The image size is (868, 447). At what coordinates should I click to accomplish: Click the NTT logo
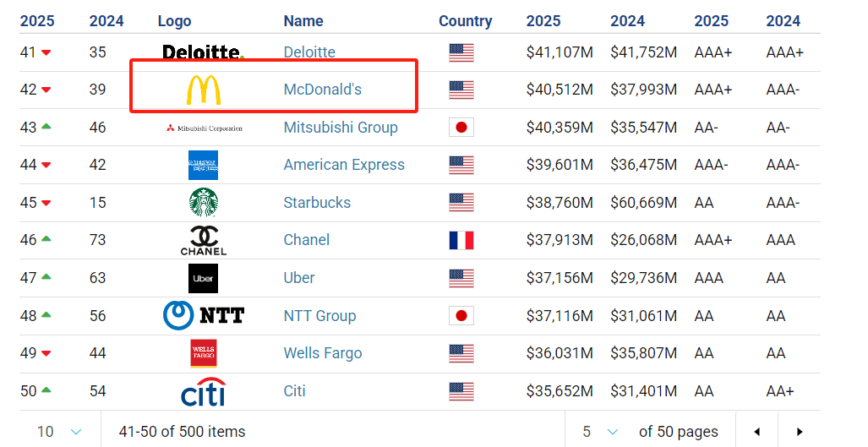pos(203,315)
